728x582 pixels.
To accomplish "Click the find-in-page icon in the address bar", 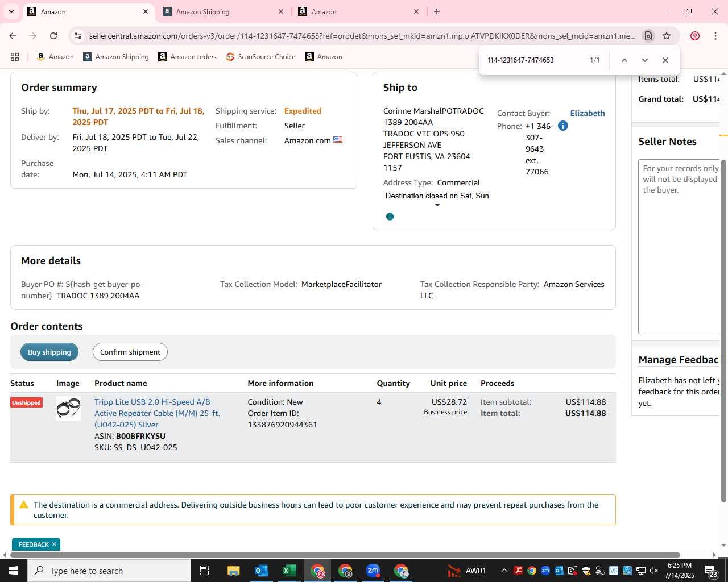I will click(648, 36).
